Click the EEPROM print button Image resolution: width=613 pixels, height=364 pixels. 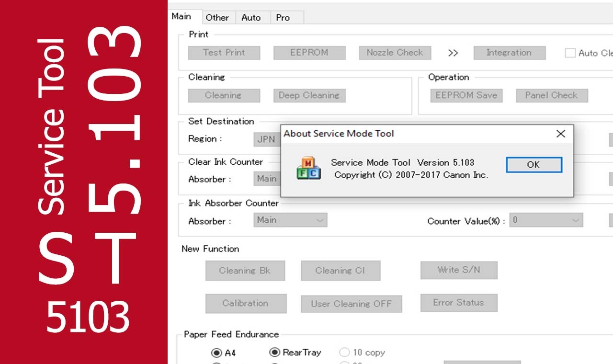tap(309, 53)
